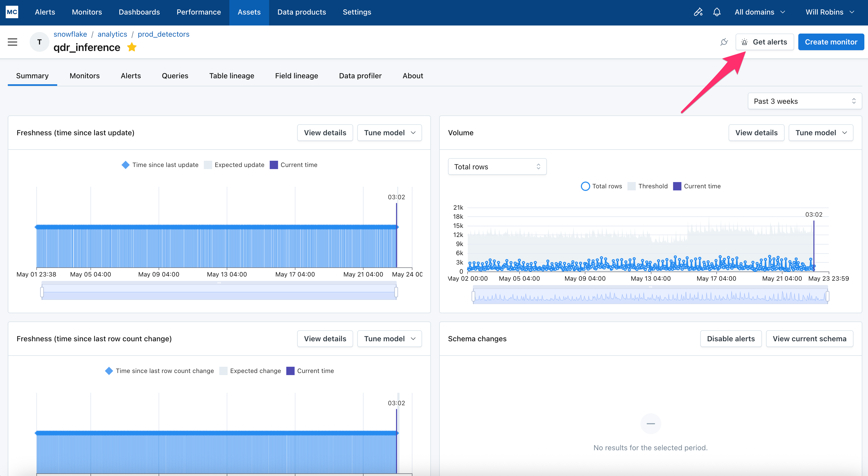Click the T table type avatar icon
Screen dimensions: 868x476
40,42
